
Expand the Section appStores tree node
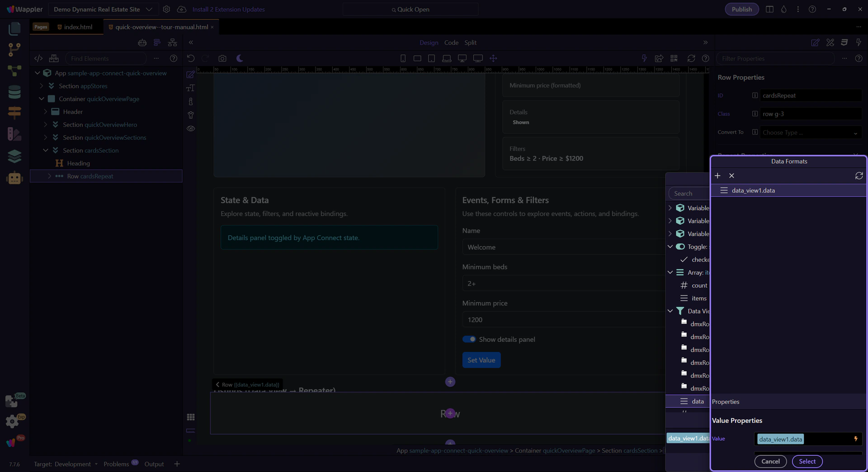(42, 86)
